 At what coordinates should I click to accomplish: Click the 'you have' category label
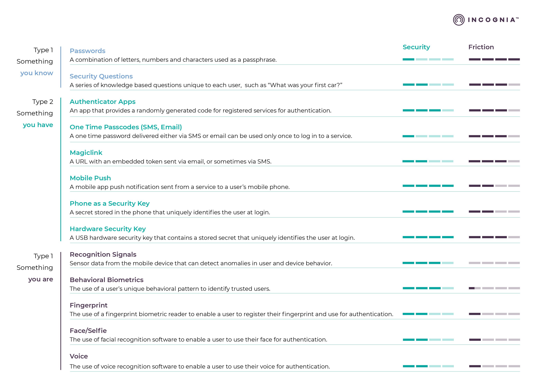(x=38, y=125)
